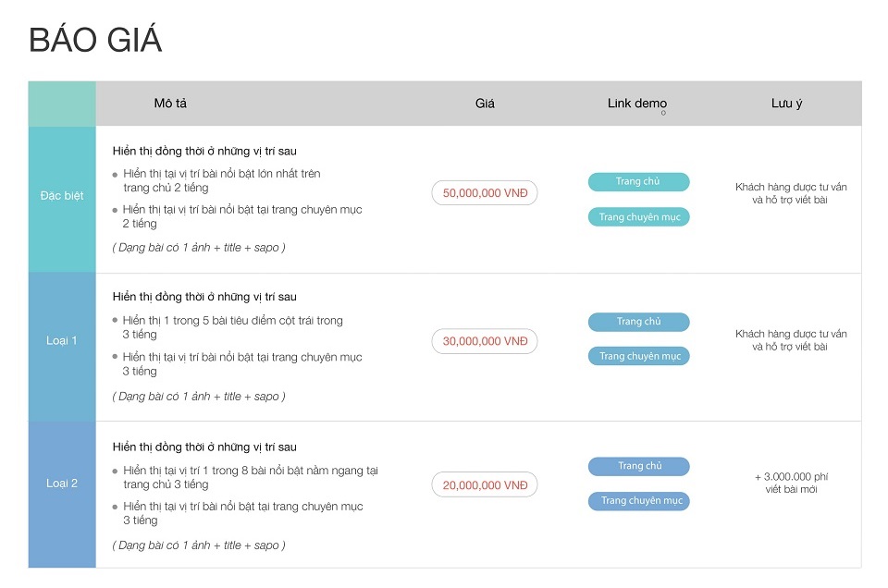Open Trang chủ demo for Loại 2
This screenshot has width=888, height=588.
pos(638,467)
